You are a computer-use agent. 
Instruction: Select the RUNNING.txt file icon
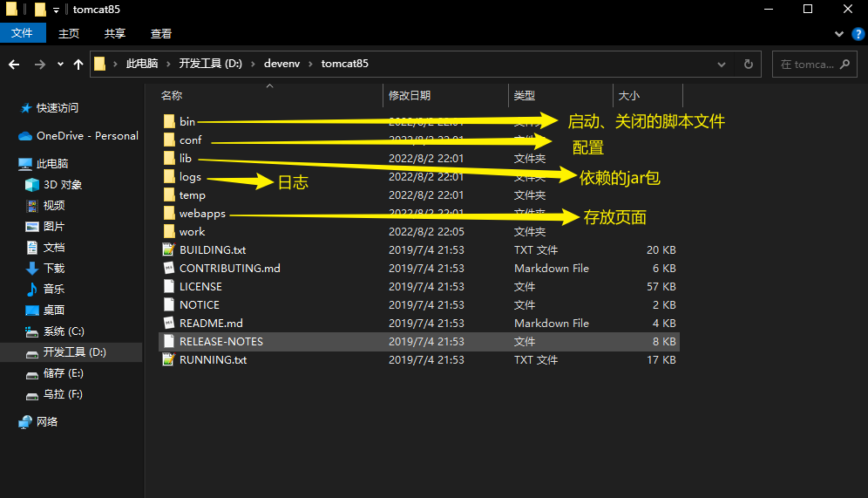(169, 359)
